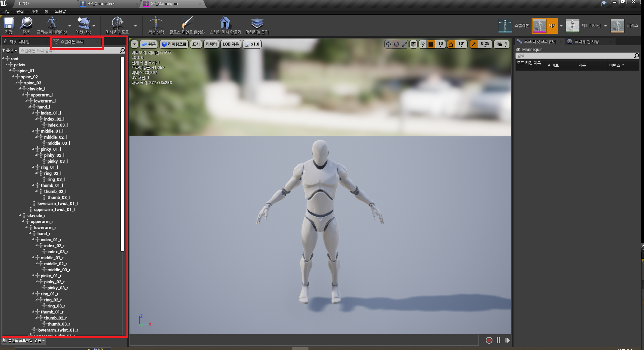Click the Reimport Mesh (메시 리임포트) icon

(x=117, y=23)
